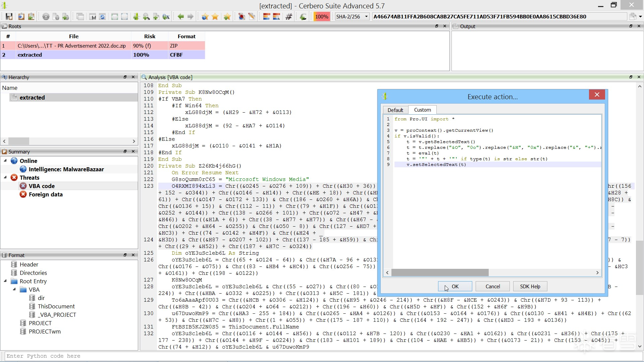Image resolution: width=644 pixels, height=362 pixels.
Task: Select the Custom tab
Action: 422,110
